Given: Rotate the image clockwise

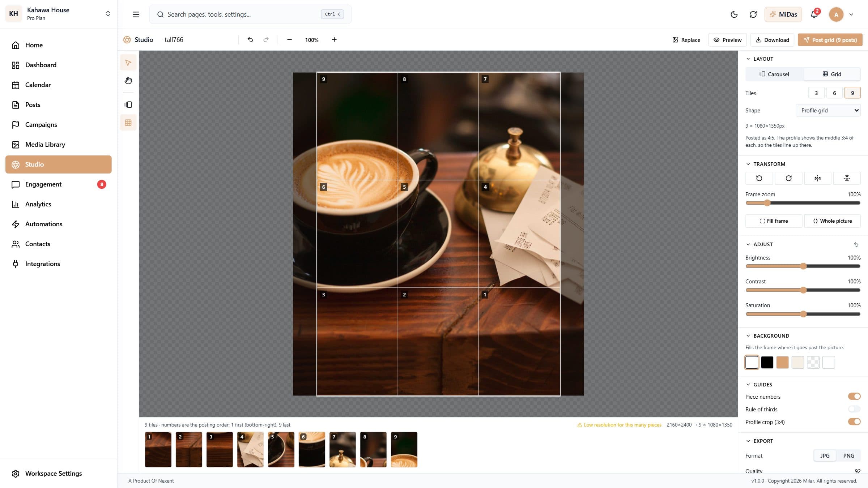Looking at the screenshot, I should tap(788, 178).
